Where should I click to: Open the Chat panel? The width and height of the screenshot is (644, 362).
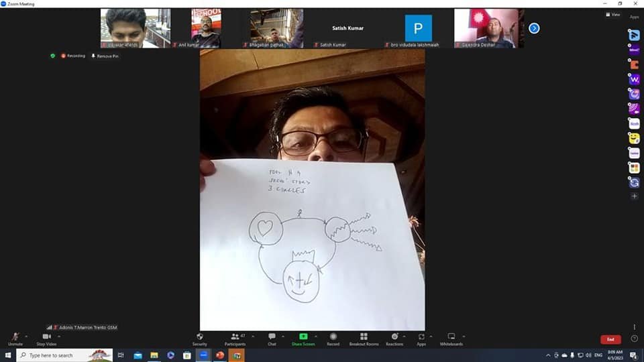click(x=272, y=339)
